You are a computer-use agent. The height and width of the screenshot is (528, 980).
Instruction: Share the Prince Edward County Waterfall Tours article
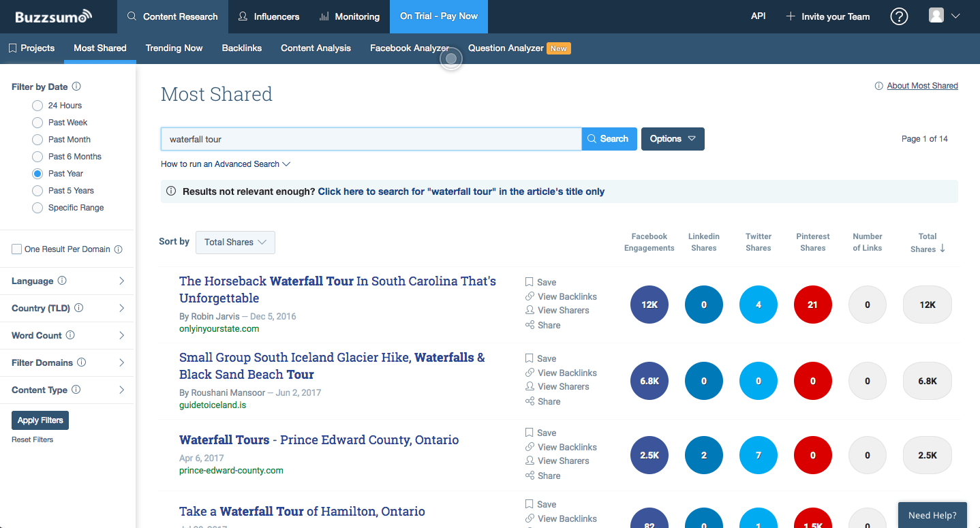click(x=542, y=476)
